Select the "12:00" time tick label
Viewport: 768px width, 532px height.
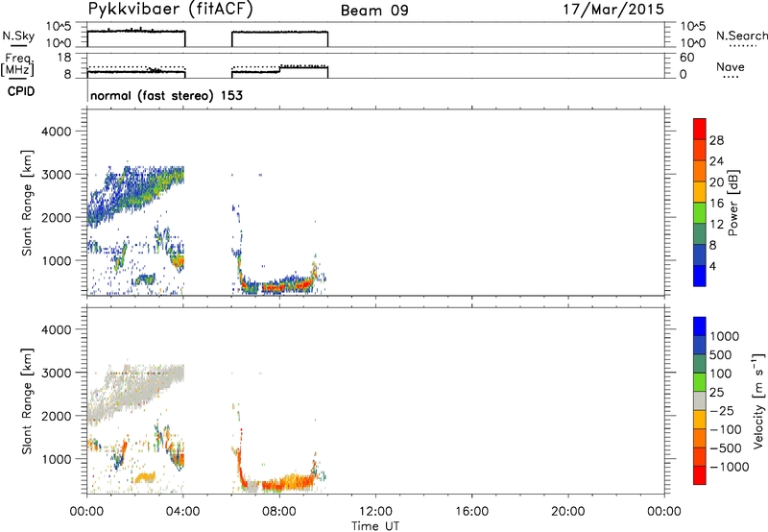(375, 512)
